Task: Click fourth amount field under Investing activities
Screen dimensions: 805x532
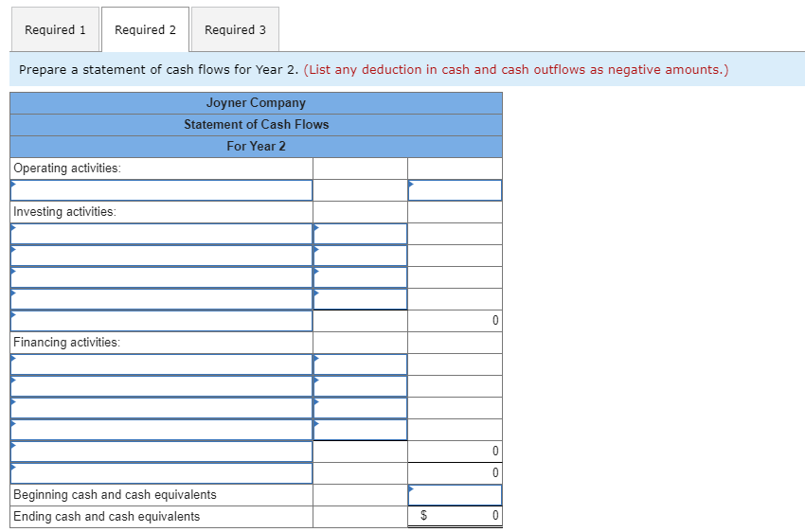Action: point(360,299)
